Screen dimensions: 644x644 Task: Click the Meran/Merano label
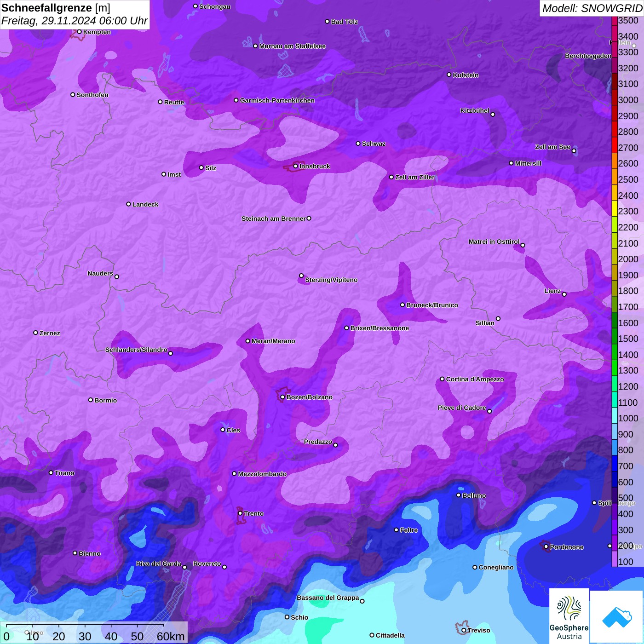(273, 341)
